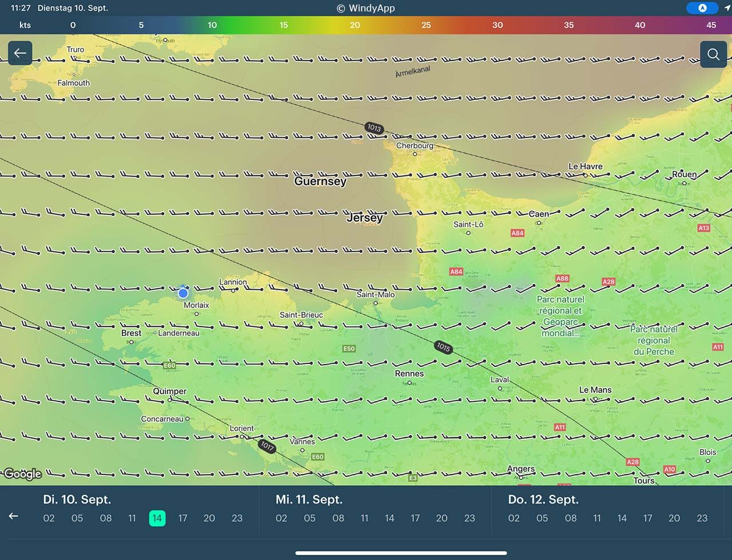Tap the Cherbourg city marker
Image resolution: width=732 pixels, height=560 pixels.
point(415,153)
